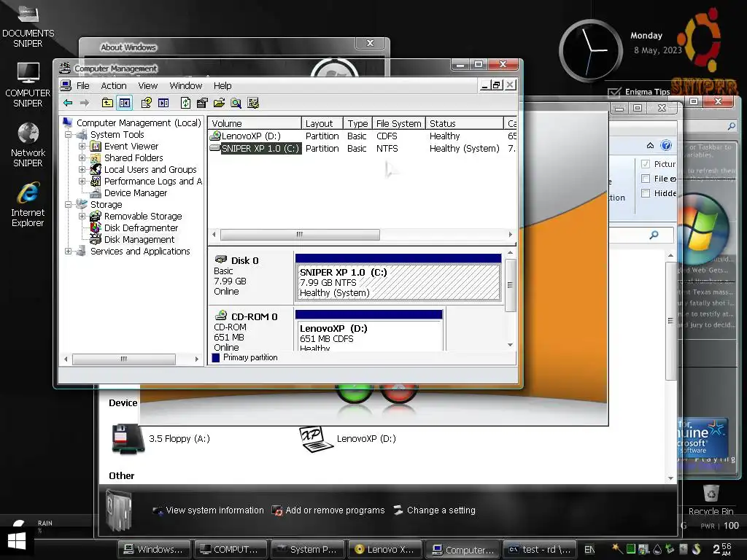Click the Properties toolbar icon
This screenshot has width=747, height=560.
pos(202,103)
